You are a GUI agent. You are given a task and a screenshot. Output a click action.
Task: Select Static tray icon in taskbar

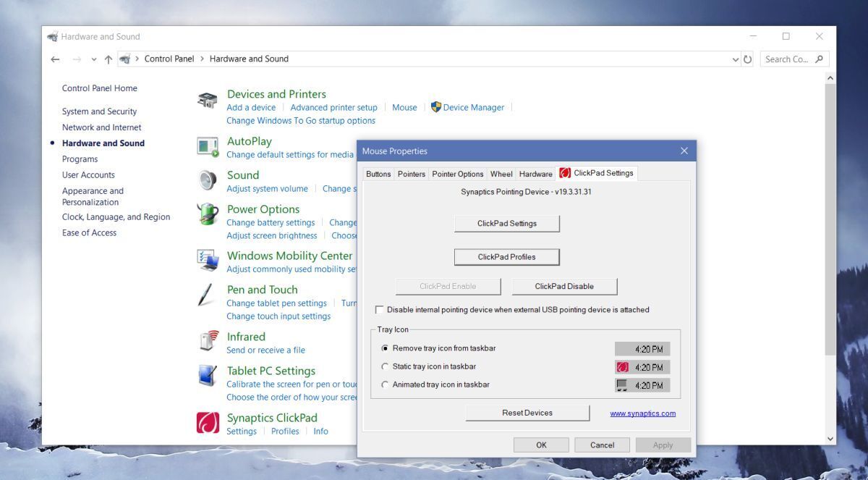(386, 366)
